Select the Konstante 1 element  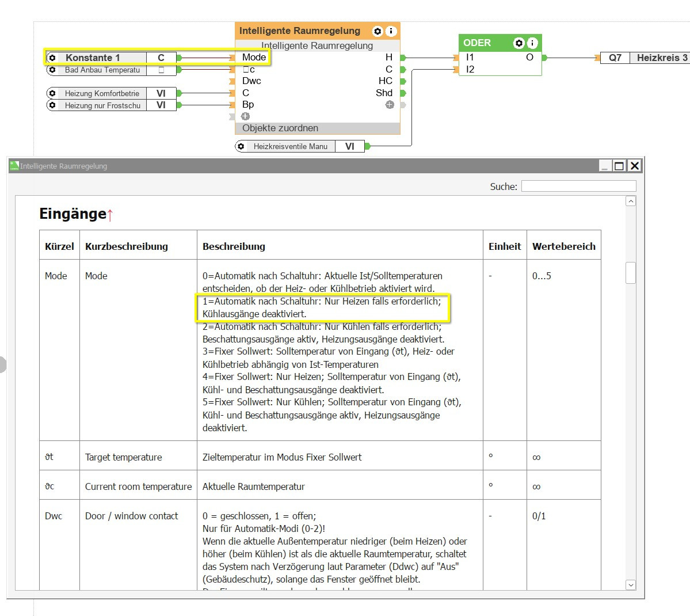[111, 58]
